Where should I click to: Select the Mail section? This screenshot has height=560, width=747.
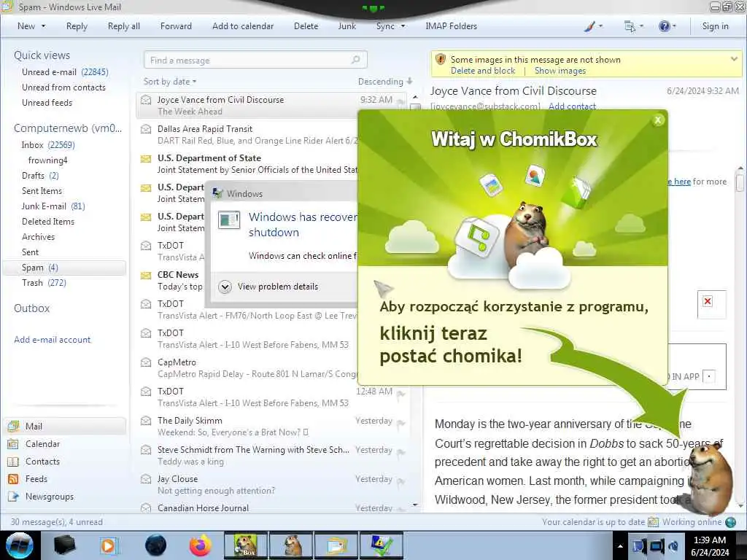[x=65, y=426]
